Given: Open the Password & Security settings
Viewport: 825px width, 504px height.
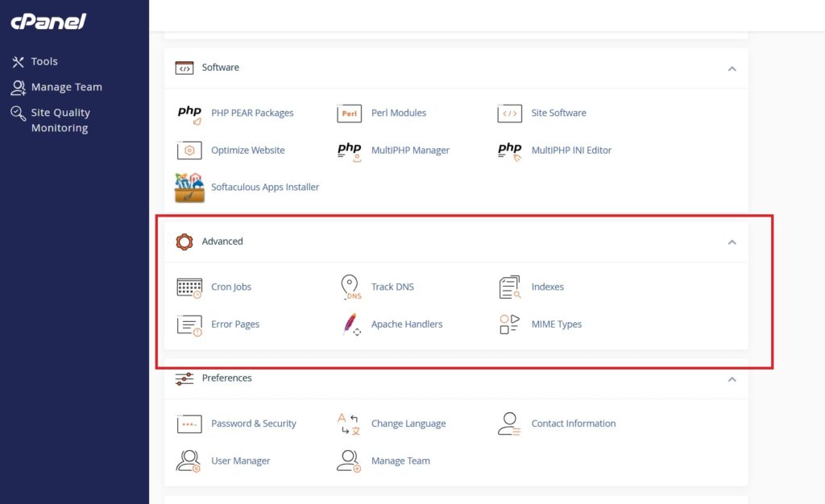Looking at the screenshot, I should click(x=252, y=423).
